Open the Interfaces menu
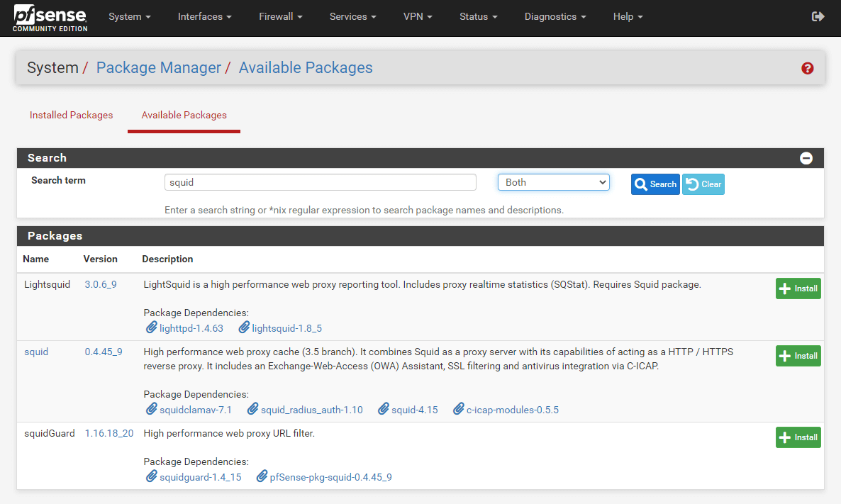This screenshot has width=841, height=504. click(x=205, y=16)
